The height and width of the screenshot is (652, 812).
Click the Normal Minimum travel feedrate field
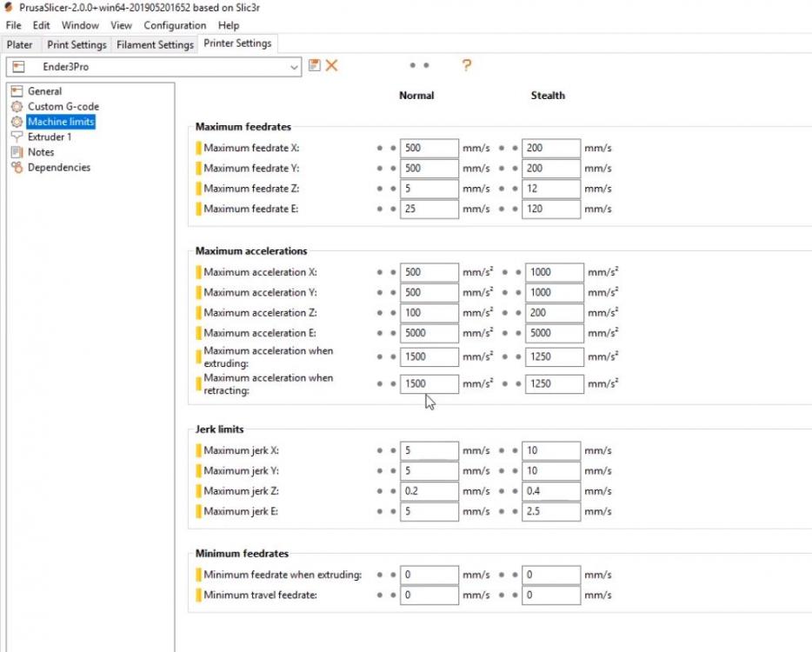coord(429,595)
